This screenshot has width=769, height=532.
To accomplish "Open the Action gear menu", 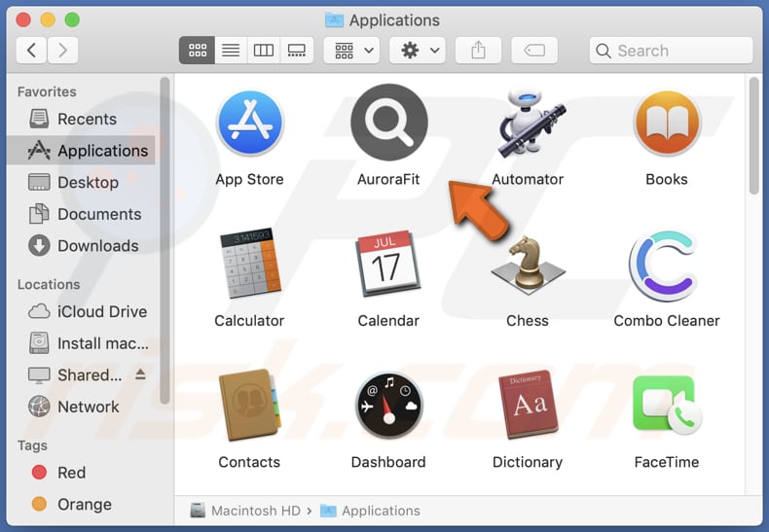I will [x=418, y=50].
